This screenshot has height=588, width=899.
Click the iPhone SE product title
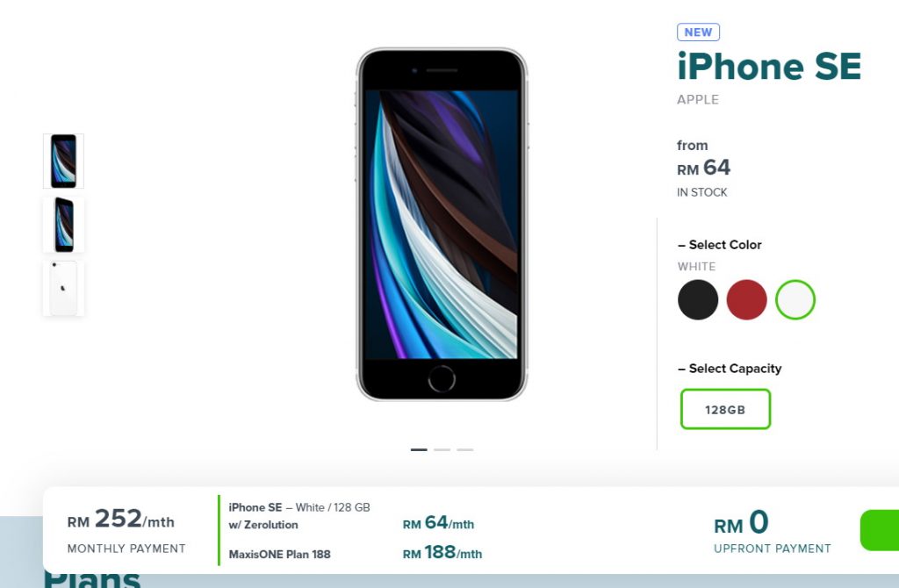click(769, 67)
